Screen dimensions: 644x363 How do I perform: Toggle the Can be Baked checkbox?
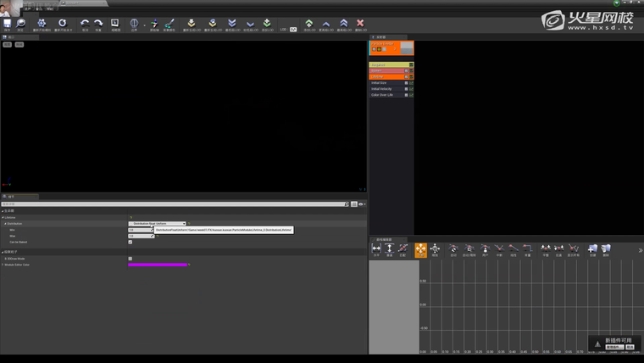click(x=130, y=242)
